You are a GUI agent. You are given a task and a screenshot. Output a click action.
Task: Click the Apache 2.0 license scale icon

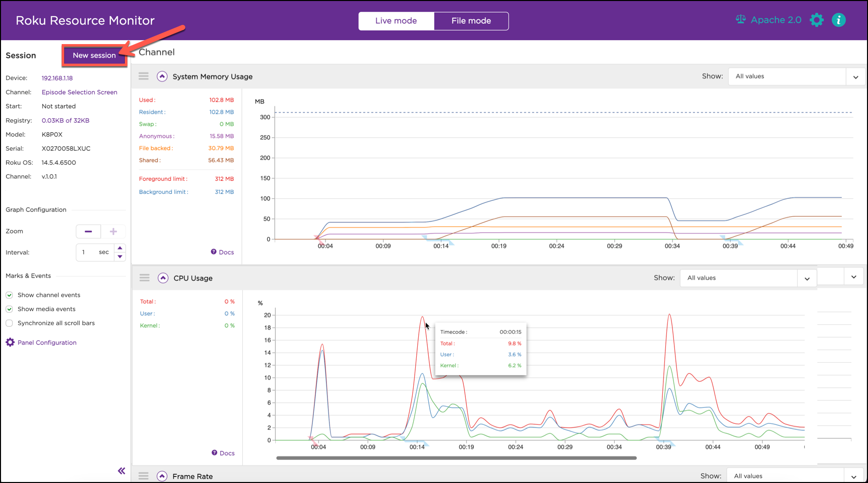point(740,20)
